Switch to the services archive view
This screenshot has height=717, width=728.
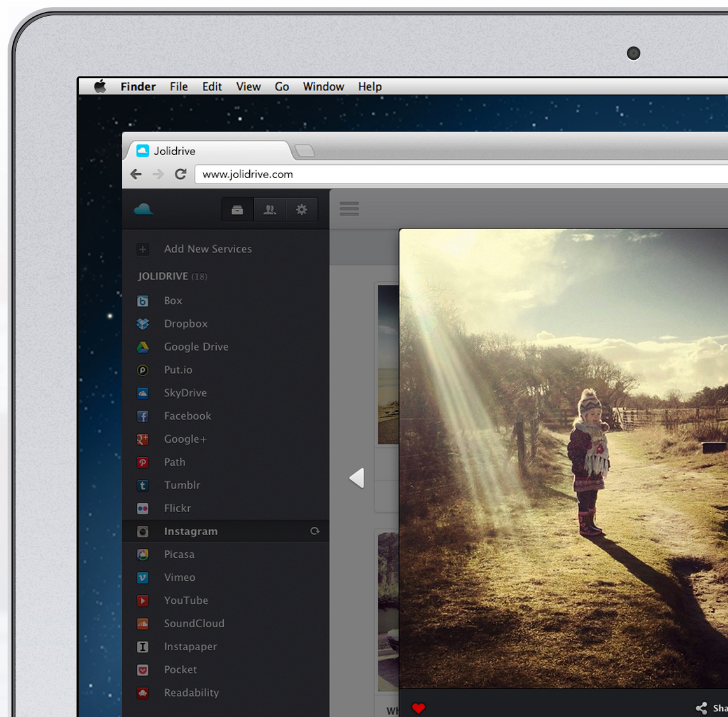tap(237, 209)
